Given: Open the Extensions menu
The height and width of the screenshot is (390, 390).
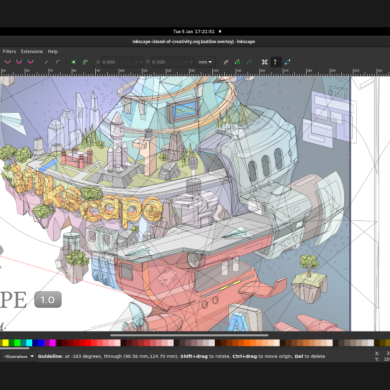Looking at the screenshot, I should pyautogui.click(x=32, y=51).
